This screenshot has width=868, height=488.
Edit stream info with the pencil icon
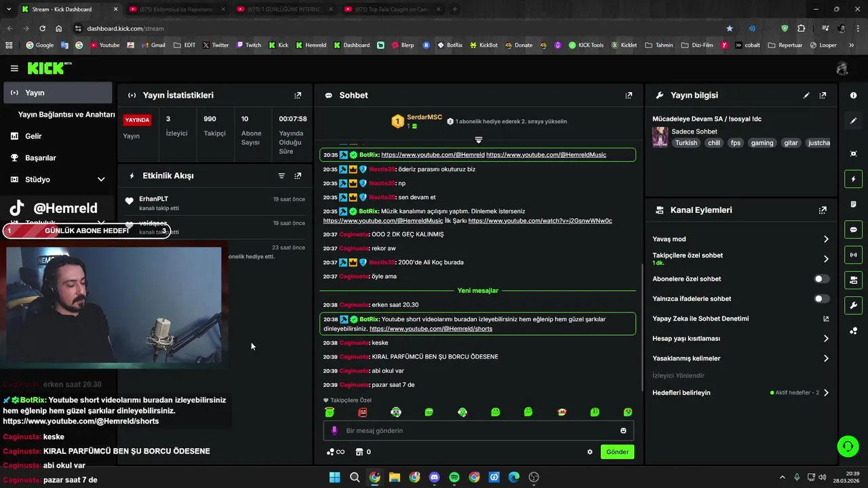[806, 96]
